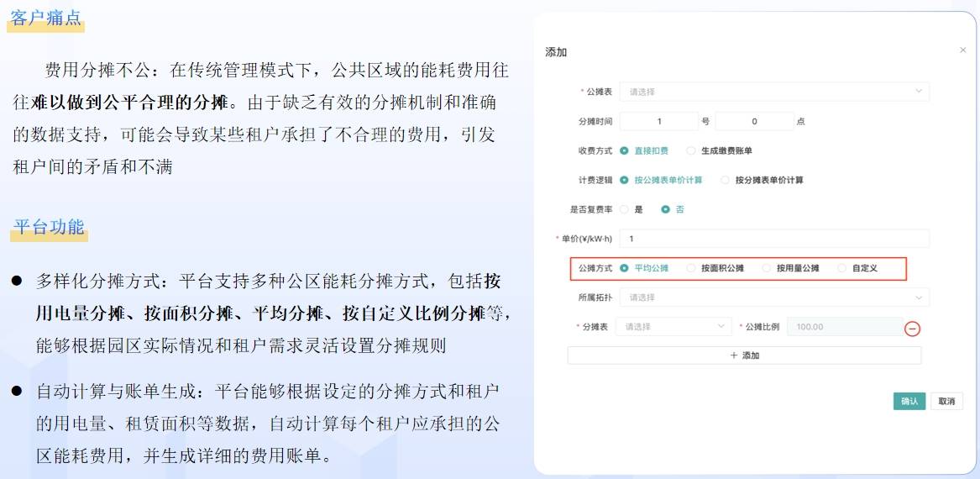980x479 pixels.
Task: Select 自定义 sharing method
Action: coord(857,268)
